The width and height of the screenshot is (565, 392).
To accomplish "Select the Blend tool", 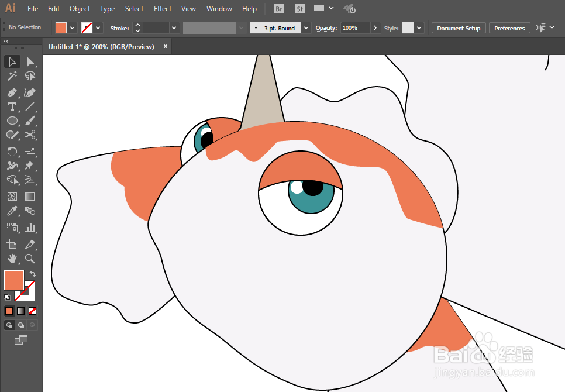I will (30, 211).
